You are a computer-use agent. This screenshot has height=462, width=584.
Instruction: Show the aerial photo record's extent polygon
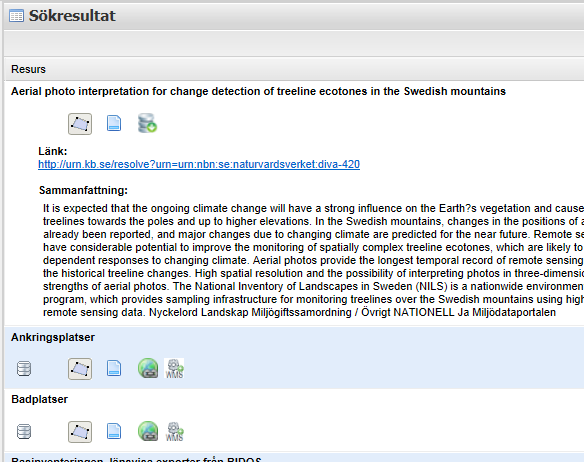(80, 124)
